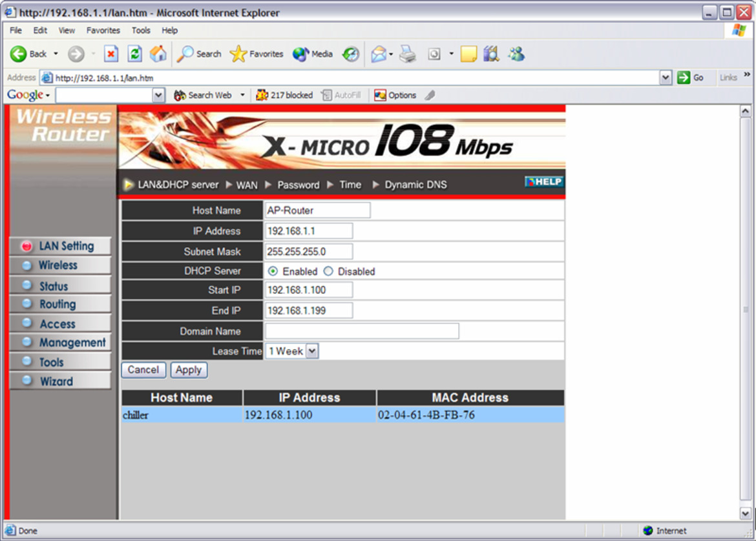This screenshot has width=756, height=541.
Task: Open the View menu
Action: (67, 30)
